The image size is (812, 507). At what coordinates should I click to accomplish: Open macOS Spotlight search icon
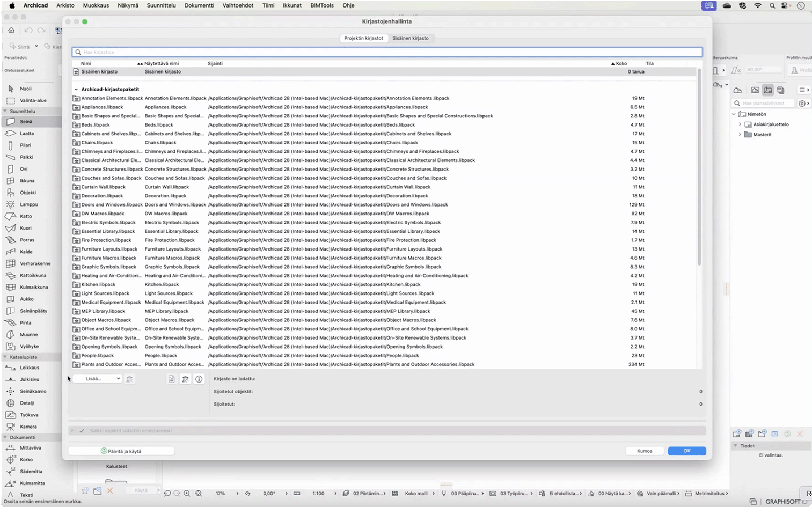[772, 5]
